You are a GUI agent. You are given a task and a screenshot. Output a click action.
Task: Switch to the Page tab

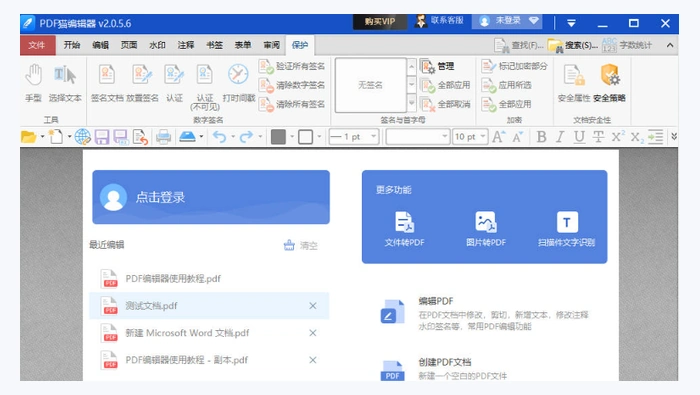coord(129,45)
